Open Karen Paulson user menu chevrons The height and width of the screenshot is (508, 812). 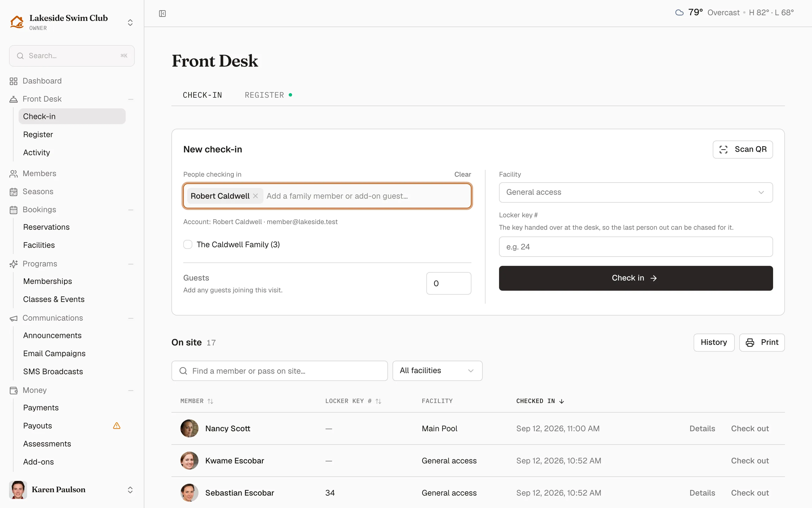(130, 490)
